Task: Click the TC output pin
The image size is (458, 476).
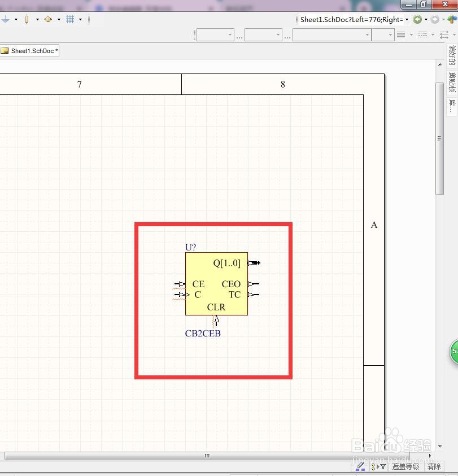Action: pos(254,295)
